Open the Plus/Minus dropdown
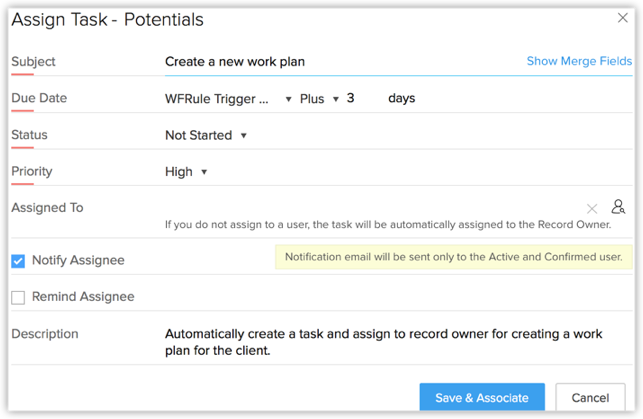 [320, 99]
